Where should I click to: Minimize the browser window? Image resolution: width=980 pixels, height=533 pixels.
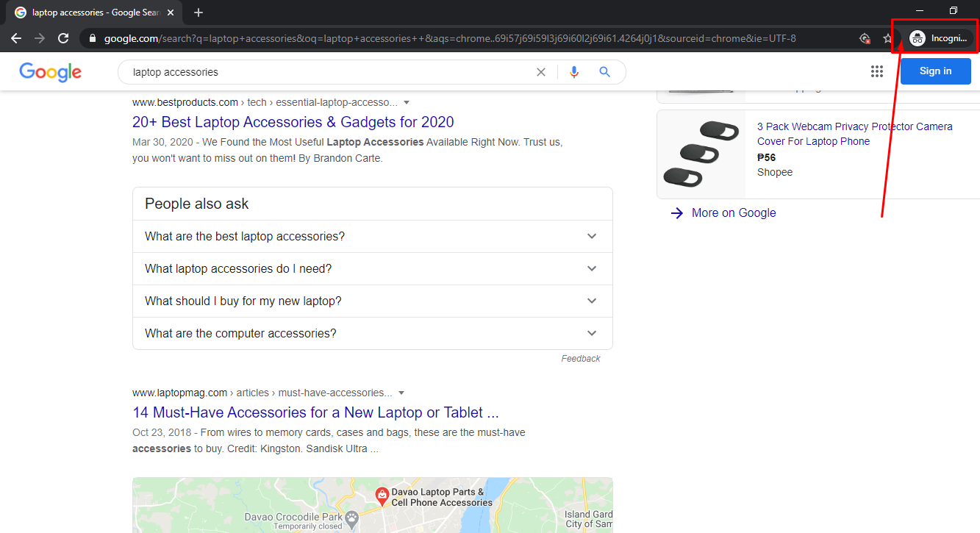[x=919, y=10]
